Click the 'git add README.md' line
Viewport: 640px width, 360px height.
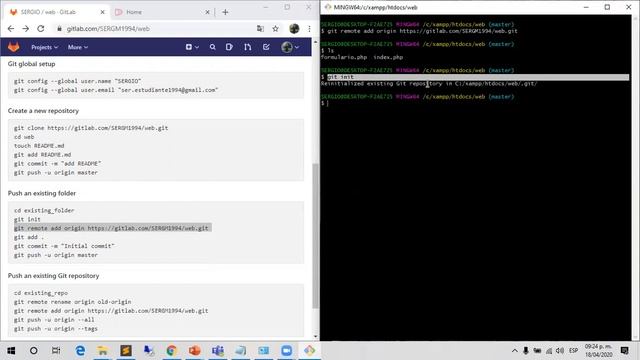point(42,155)
